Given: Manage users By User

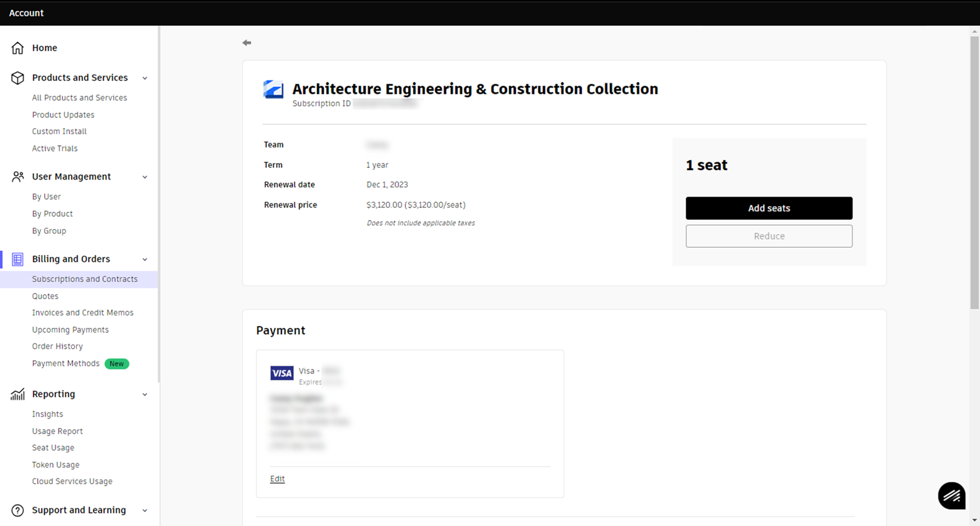Looking at the screenshot, I should [x=46, y=197].
